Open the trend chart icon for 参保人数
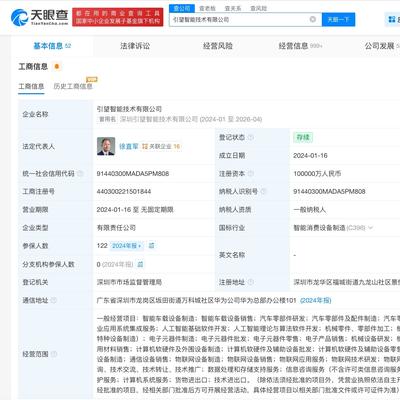This screenshot has width=400, height=400. point(151,246)
